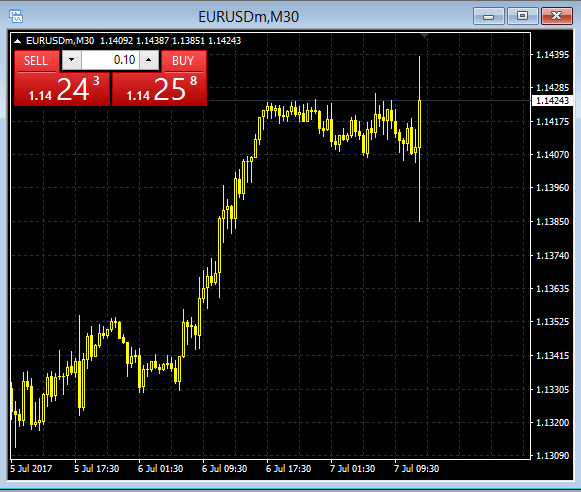Collapse the one-click trading panel triangle
The height and width of the screenshot is (492, 581).
[17, 41]
